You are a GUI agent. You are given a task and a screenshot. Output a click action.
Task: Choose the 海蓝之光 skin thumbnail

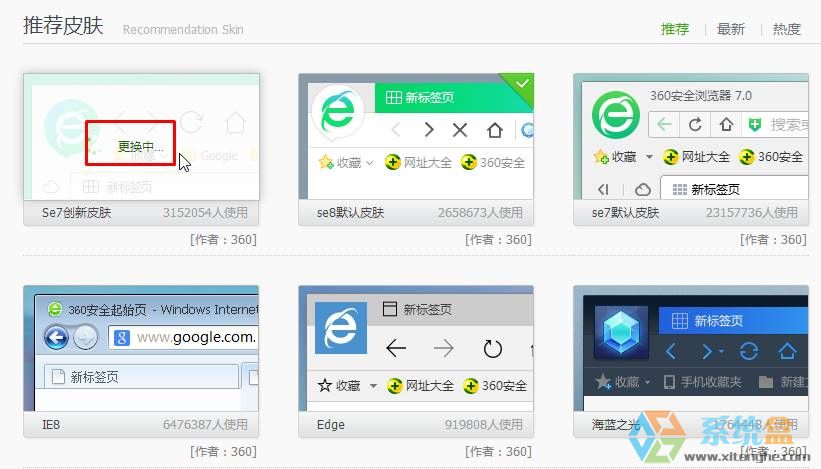(691, 349)
